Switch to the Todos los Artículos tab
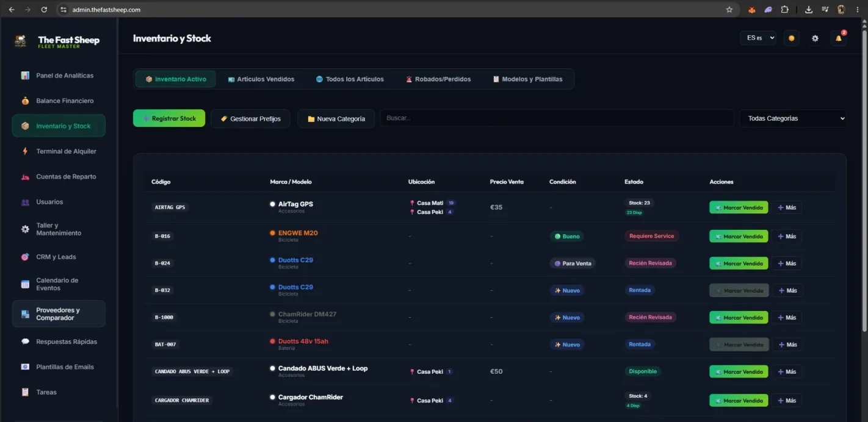 pyautogui.click(x=350, y=79)
